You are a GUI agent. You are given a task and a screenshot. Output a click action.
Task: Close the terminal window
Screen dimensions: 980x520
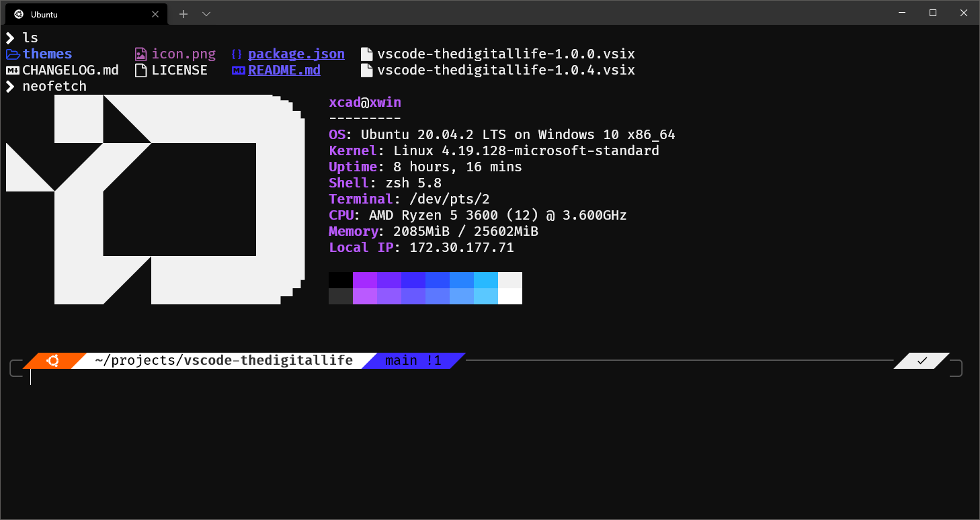(x=964, y=13)
